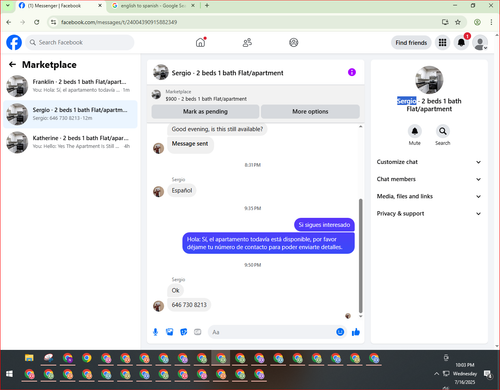Image resolution: width=500 pixels, height=390 pixels.
Task: Open the Groups icon in the top navigation
Action: point(293,42)
